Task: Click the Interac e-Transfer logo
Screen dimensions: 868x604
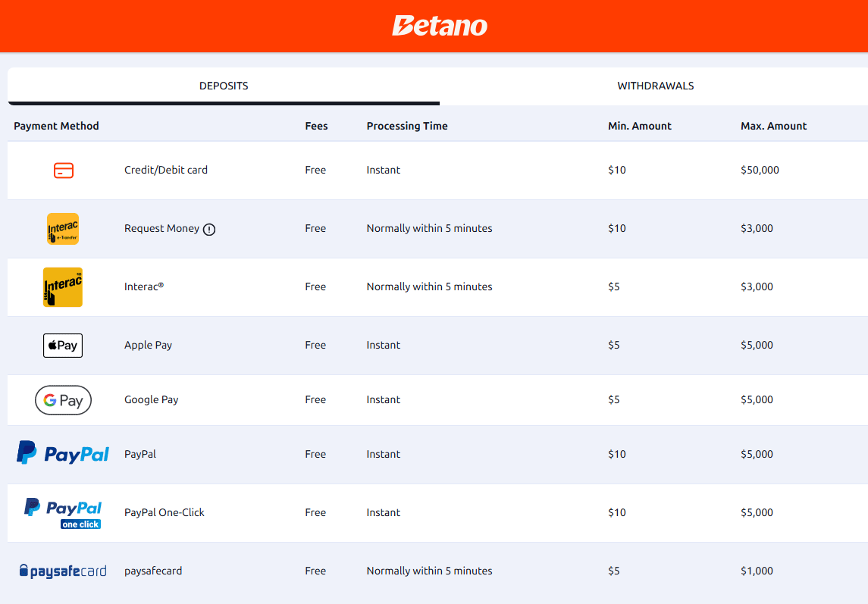Action: coord(63,229)
